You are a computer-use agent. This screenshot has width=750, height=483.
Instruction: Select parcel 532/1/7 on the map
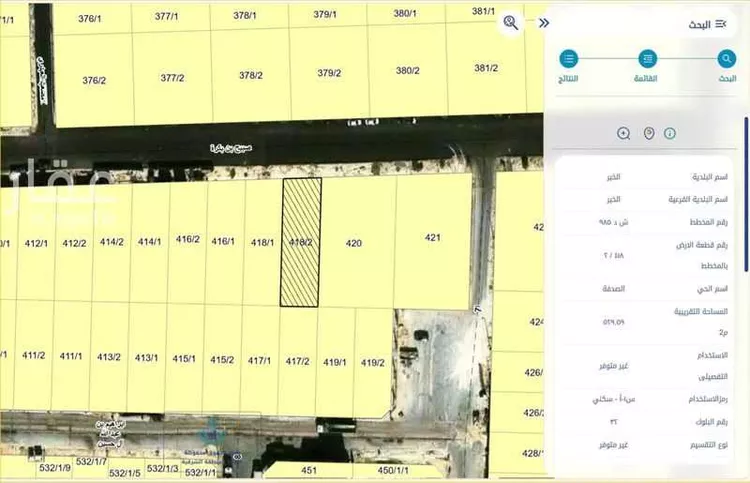click(x=91, y=461)
